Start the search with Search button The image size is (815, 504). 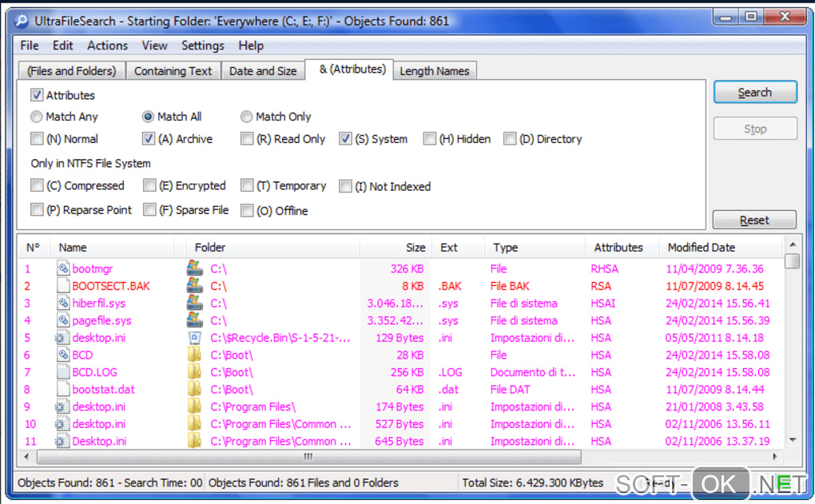point(755,93)
